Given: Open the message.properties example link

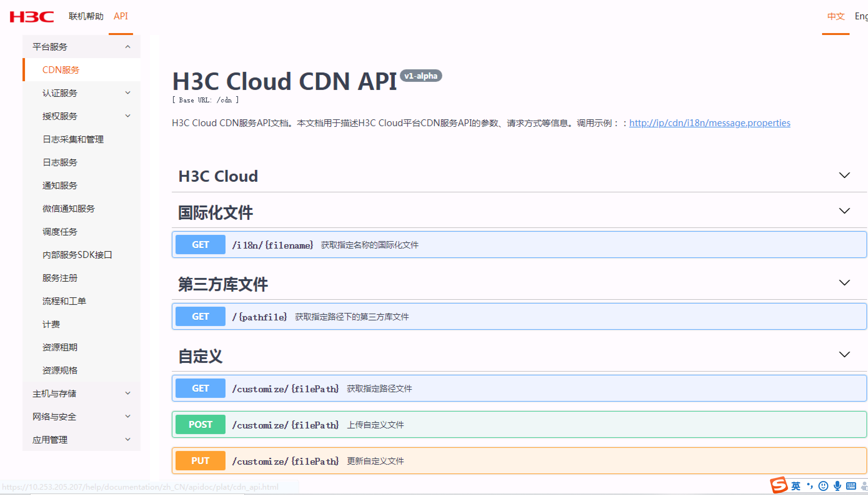Looking at the screenshot, I should point(709,123).
